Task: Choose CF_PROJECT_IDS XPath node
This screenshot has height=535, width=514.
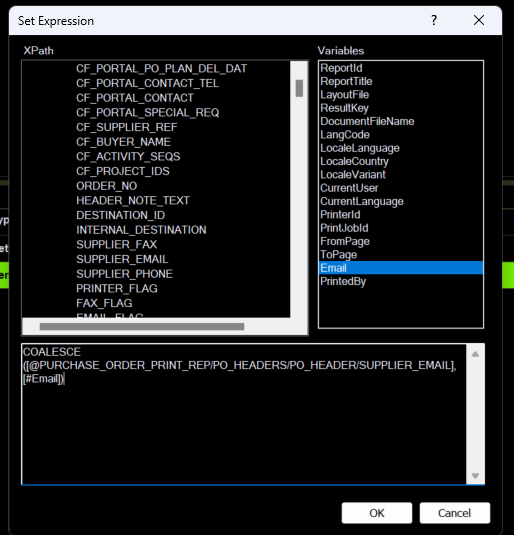Action: click(x=123, y=171)
